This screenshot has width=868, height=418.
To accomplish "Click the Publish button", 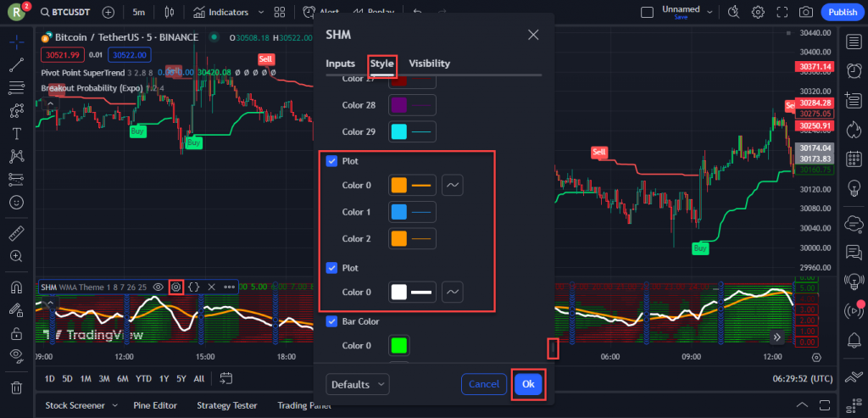I will click(x=843, y=12).
